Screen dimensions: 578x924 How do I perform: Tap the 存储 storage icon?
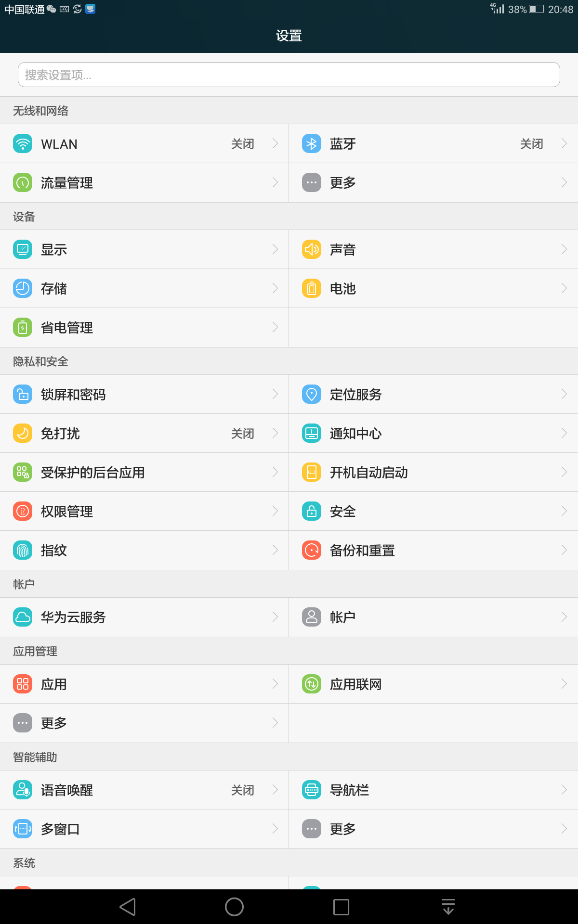point(23,288)
